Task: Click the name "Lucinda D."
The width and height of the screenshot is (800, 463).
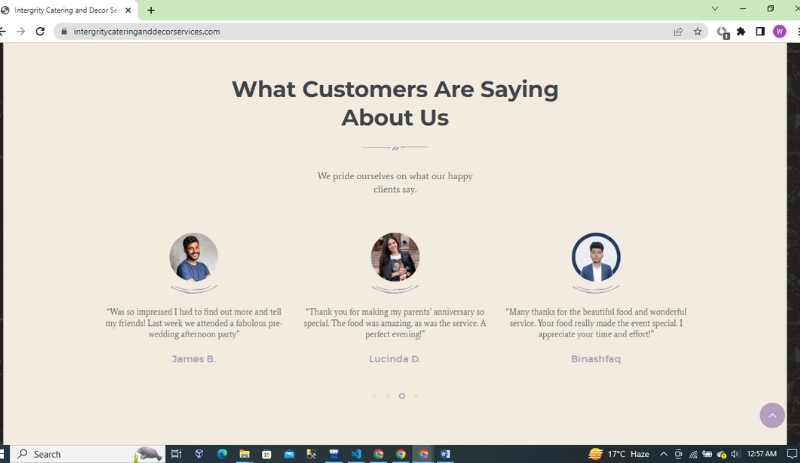Action: [x=395, y=359]
